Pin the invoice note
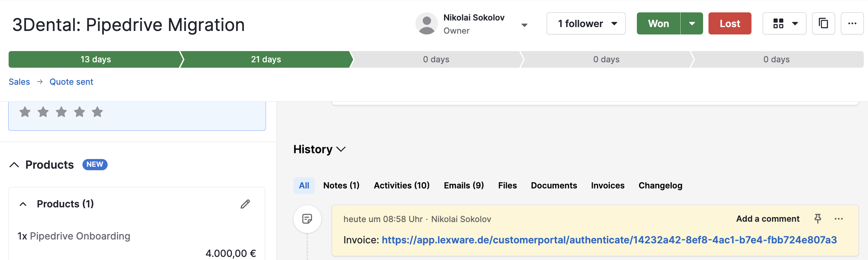The width and height of the screenshot is (868, 260). (x=818, y=219)
